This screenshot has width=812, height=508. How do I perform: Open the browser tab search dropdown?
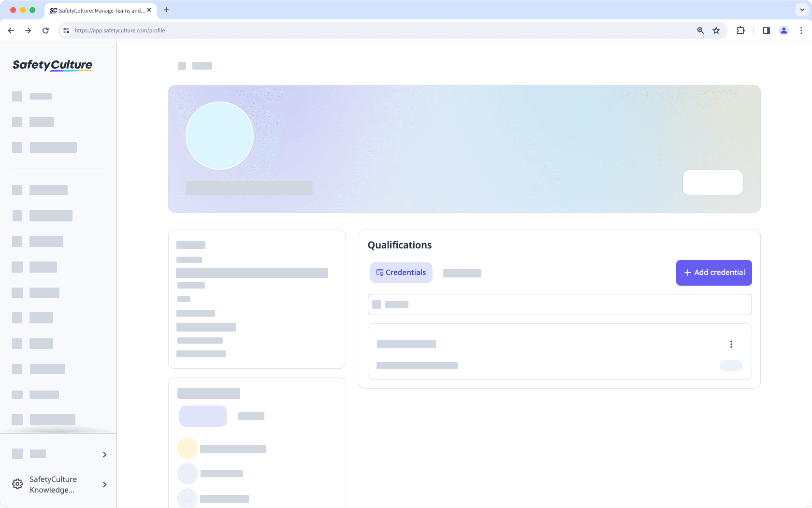pos(801,10)
